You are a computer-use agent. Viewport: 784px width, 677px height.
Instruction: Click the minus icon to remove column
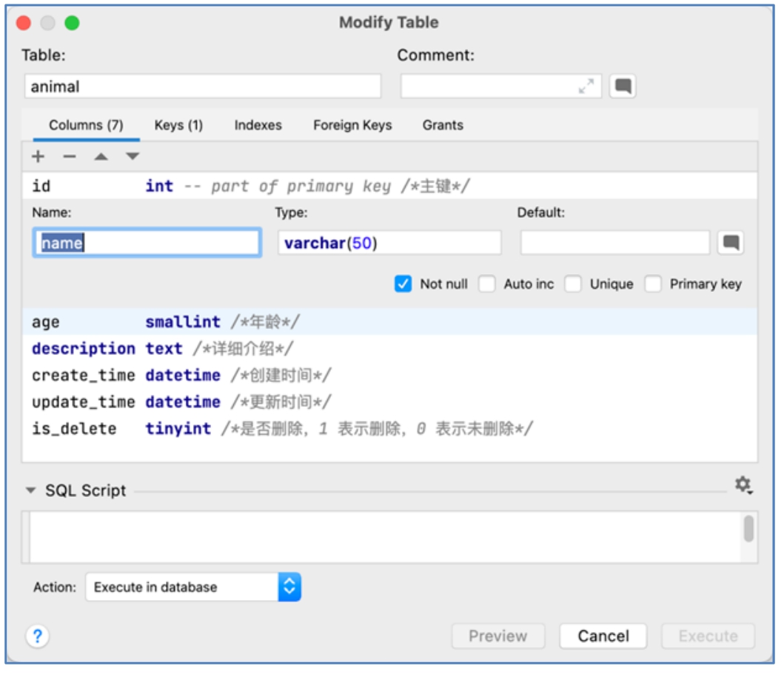pos(70,156)
